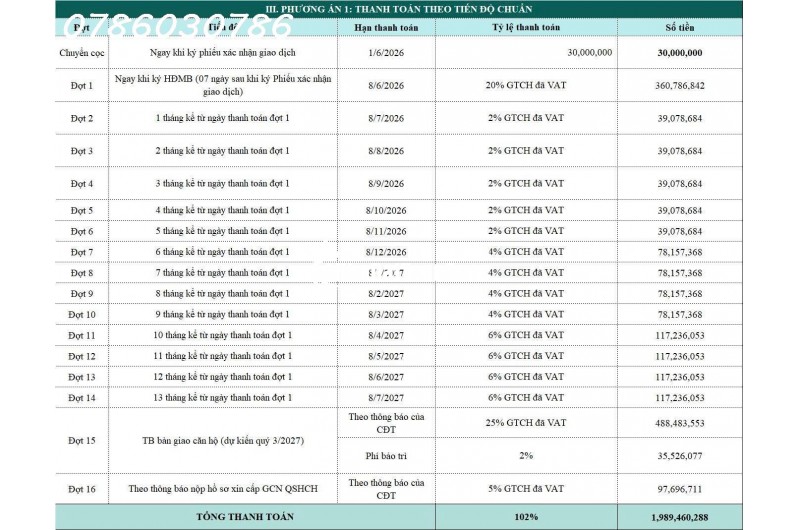
Task: Click the 'Đợt 2' row label
Action: (x=82, y=118)
